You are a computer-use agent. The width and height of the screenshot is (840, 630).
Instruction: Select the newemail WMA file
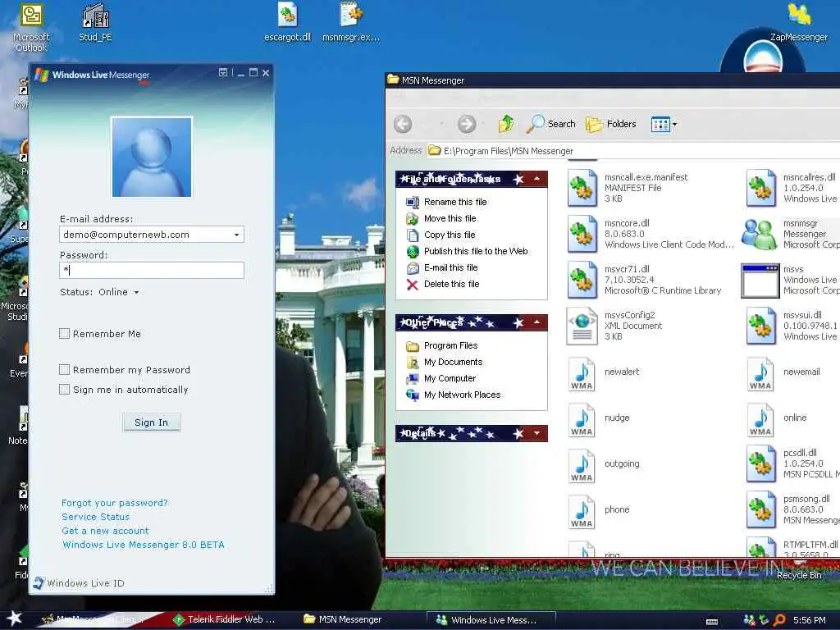pos(760,374)
